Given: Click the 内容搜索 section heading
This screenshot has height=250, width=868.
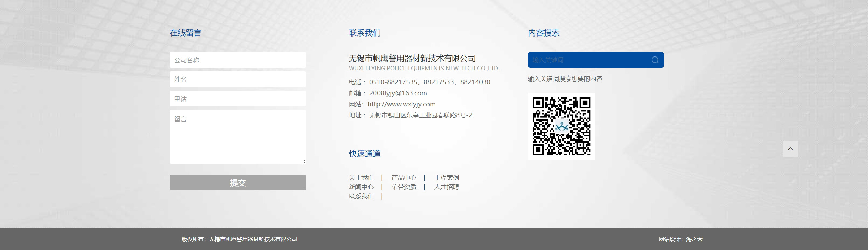Looking at the screenshot, I should pos(544,33).
